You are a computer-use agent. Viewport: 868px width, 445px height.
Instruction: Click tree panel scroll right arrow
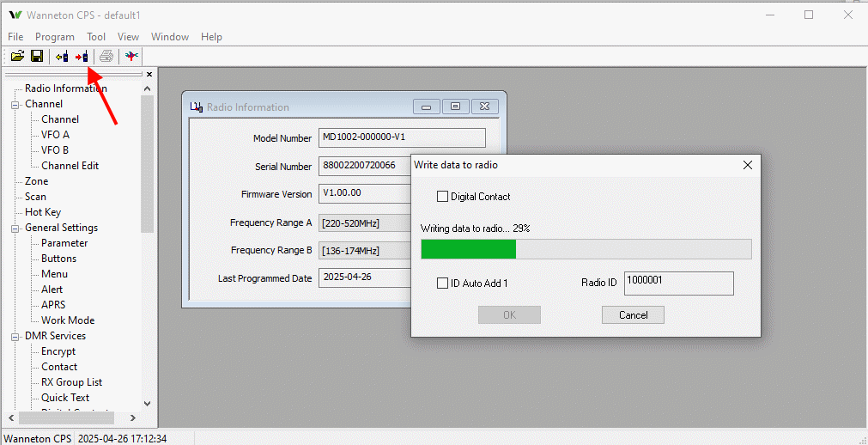click(x=133, y=418)
